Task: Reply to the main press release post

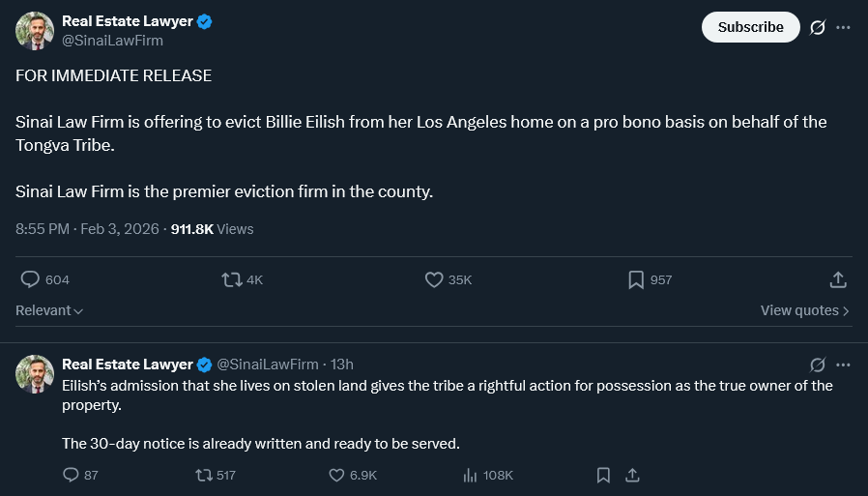Action: tap(30, 279)
